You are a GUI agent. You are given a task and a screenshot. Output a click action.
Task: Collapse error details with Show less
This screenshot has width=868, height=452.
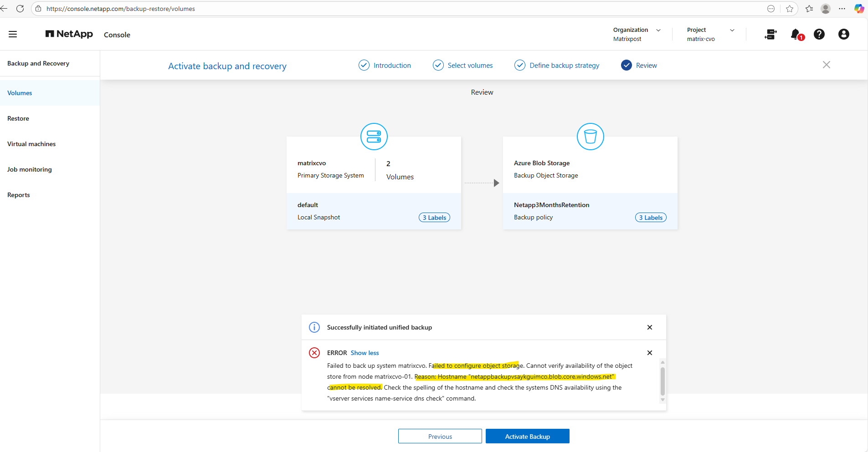pos(365,353)
